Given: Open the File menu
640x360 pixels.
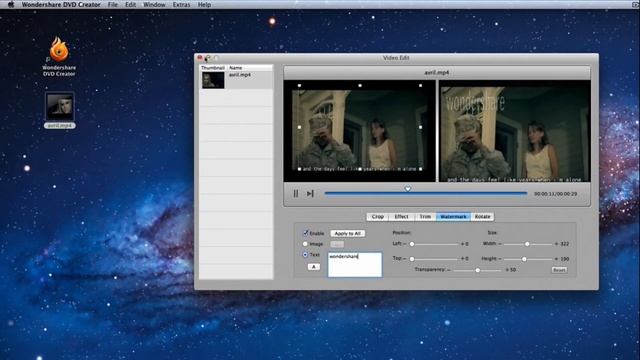Looking at the screenshot, I should 113,4.
